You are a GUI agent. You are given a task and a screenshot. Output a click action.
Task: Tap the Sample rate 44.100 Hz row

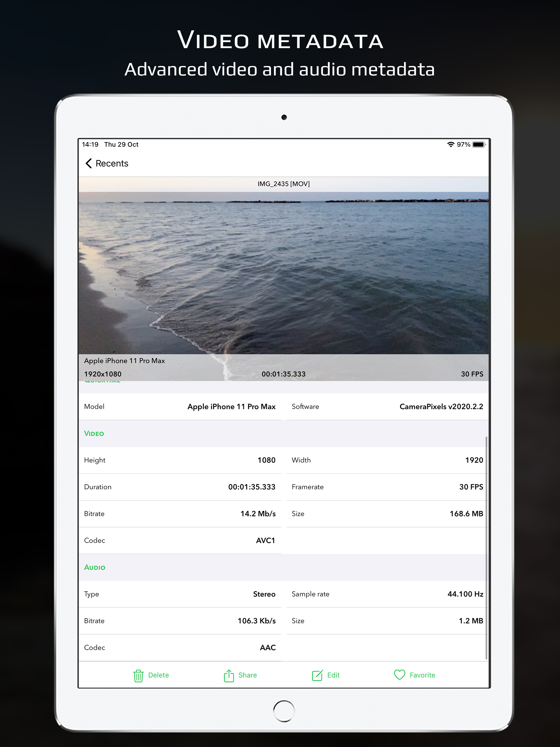click(x=387, y=594)
